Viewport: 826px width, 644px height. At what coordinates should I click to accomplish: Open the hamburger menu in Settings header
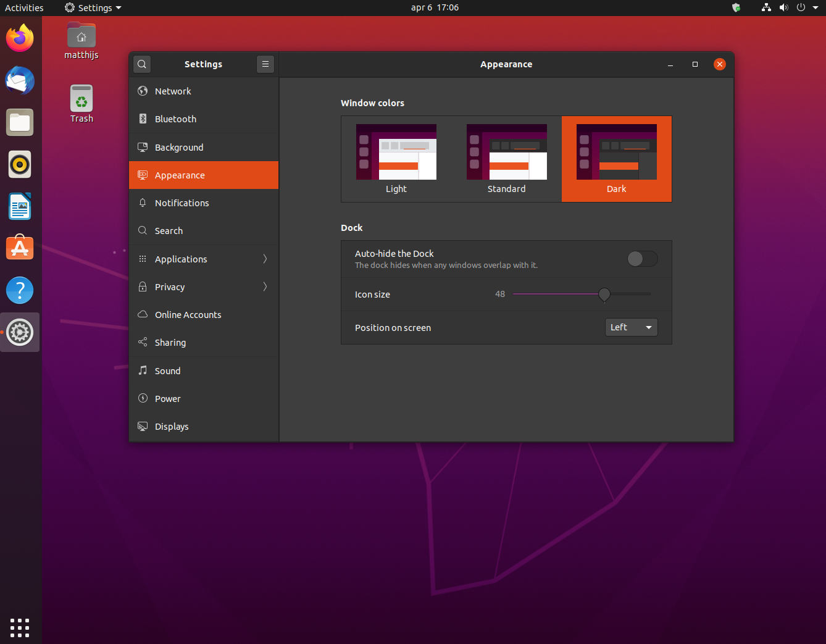coord(265,64)
